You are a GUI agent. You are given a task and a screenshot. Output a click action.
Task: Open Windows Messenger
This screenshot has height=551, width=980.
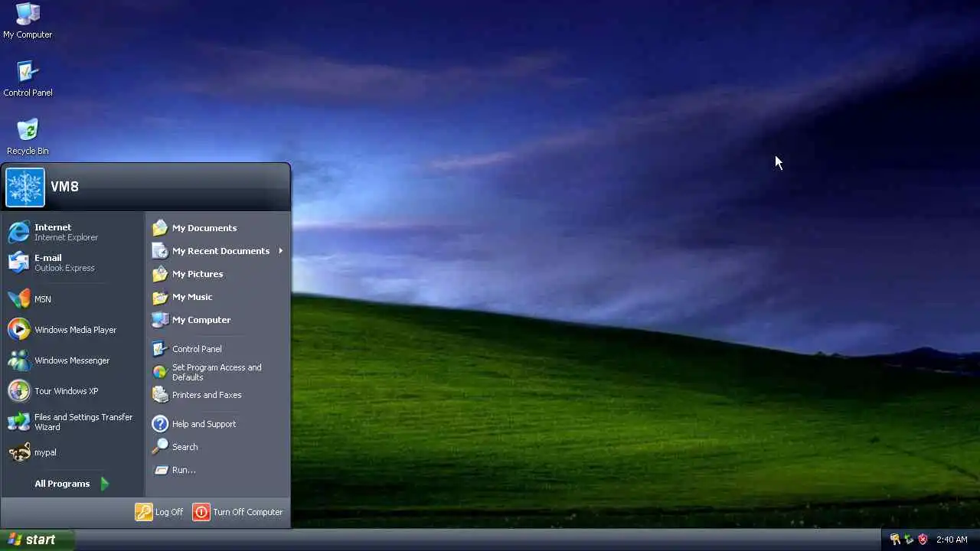point(73,360)
